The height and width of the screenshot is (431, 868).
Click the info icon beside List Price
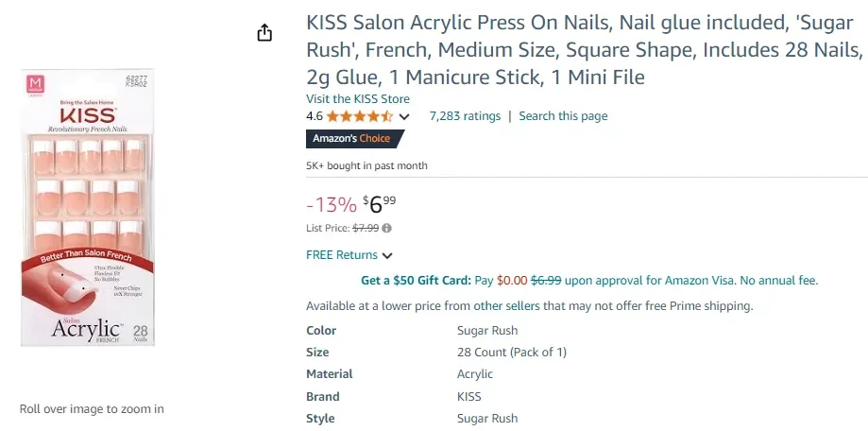pos(387,228)
